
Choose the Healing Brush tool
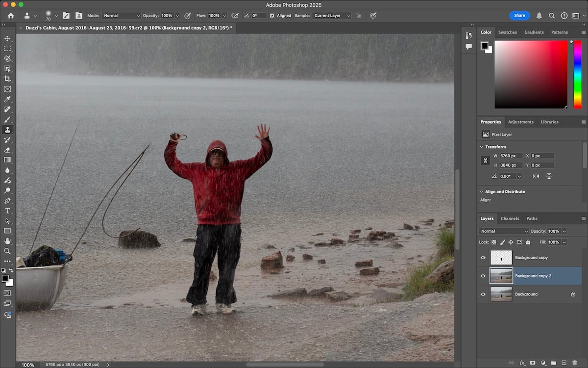[7, 109]
